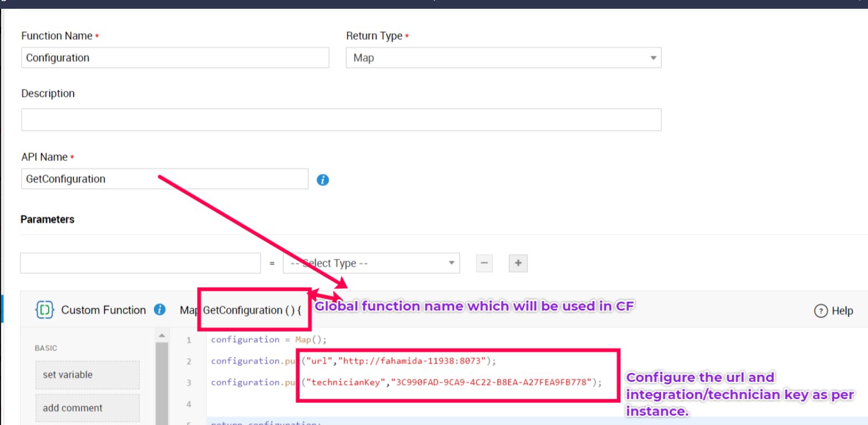868x425 pixels.
Task: Remove parameter using the minus button
Action: 484,263
